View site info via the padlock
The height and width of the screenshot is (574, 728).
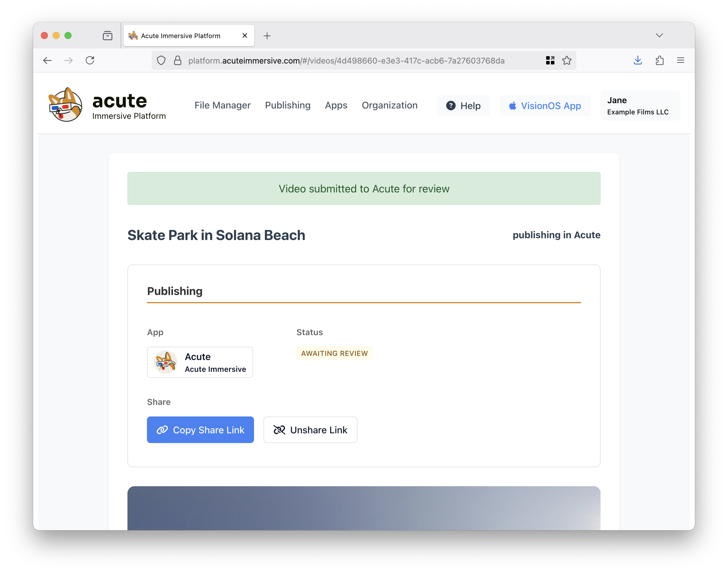[177, 61]
